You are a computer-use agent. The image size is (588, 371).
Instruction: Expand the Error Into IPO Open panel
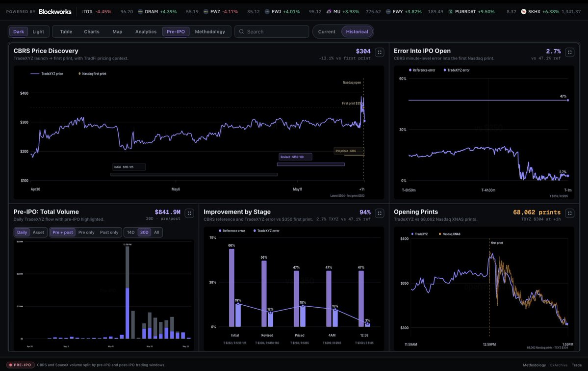click(570, 52)
